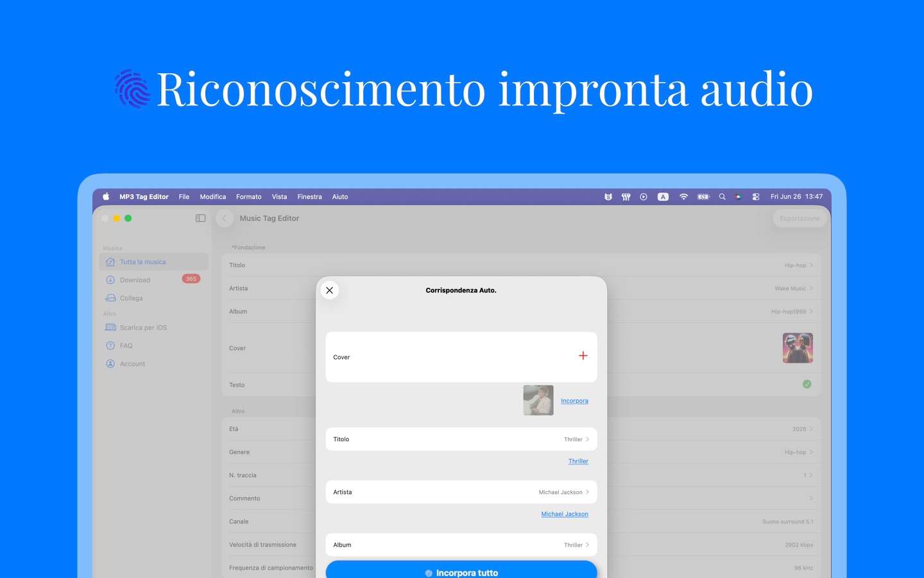
Task: Click the Incorpora tutto button
Action: [461, 571]
